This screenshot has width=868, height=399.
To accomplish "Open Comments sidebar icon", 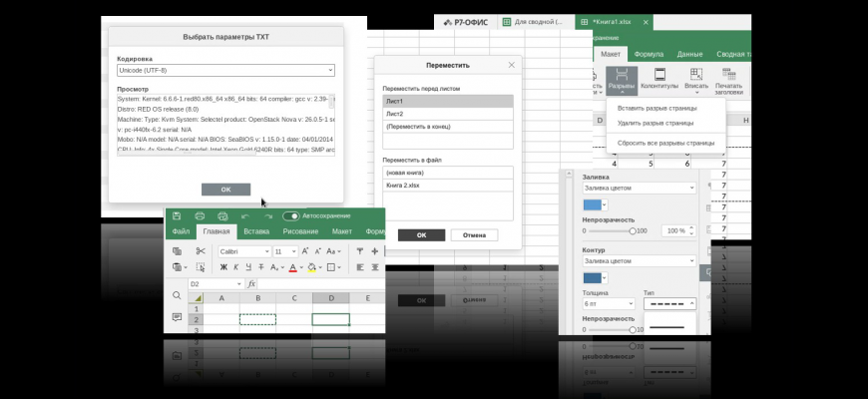I will pos(177,317).
